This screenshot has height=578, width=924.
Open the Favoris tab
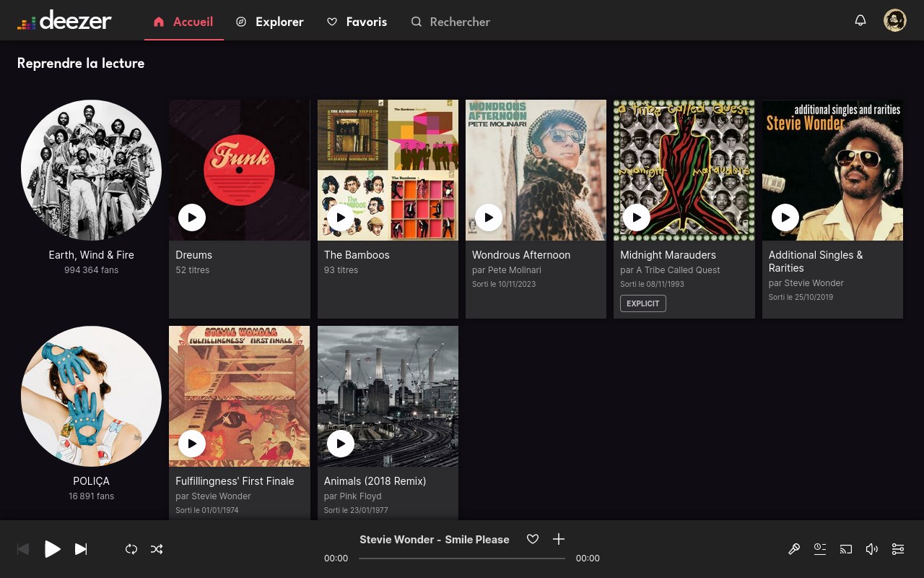pyautogui.click(x=357, y=22)
